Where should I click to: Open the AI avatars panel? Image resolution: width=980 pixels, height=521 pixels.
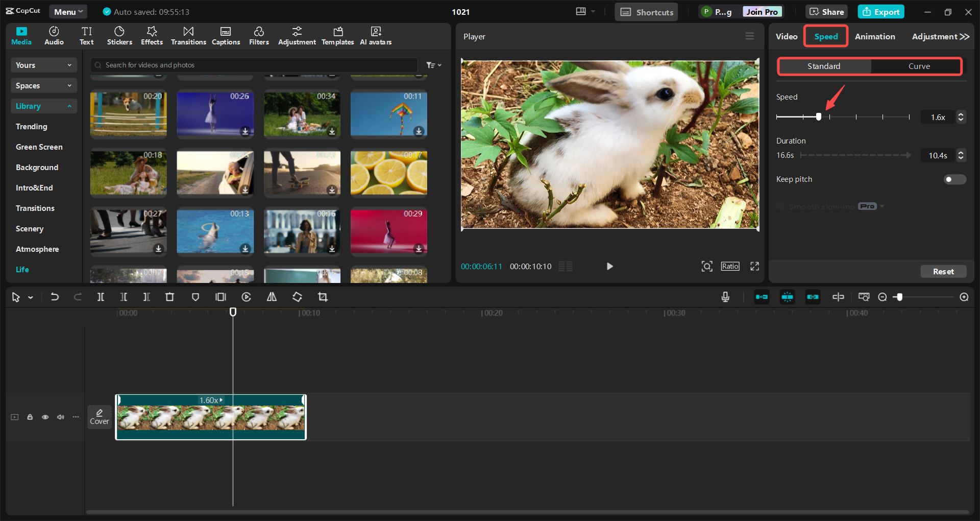tap(376, 36)
